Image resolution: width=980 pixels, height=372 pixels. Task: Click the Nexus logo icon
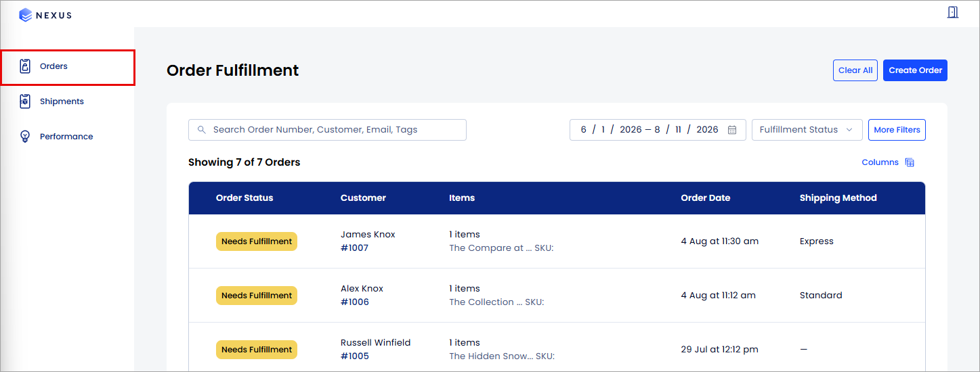26,15
